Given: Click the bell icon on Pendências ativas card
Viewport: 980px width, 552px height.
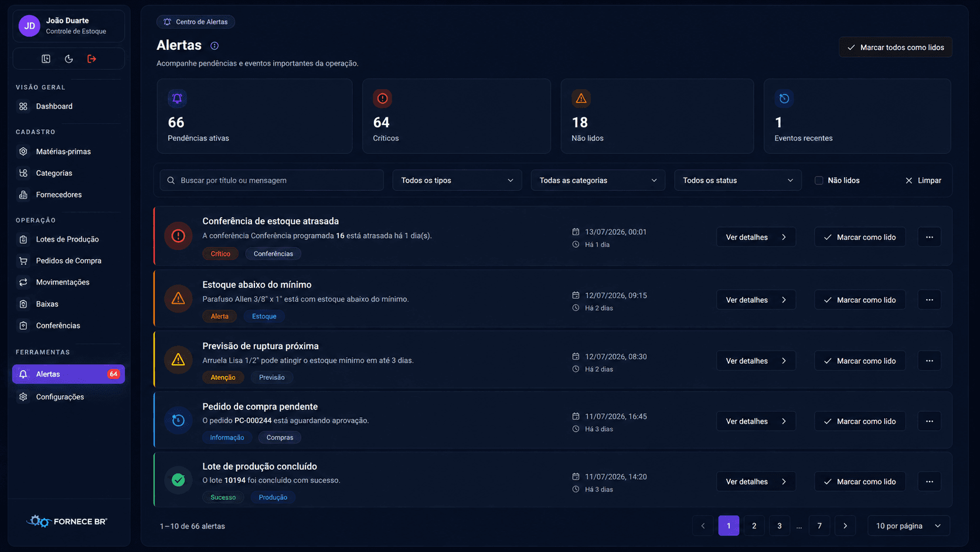Looking at the screenshot, I should click(x=177, y=99).
